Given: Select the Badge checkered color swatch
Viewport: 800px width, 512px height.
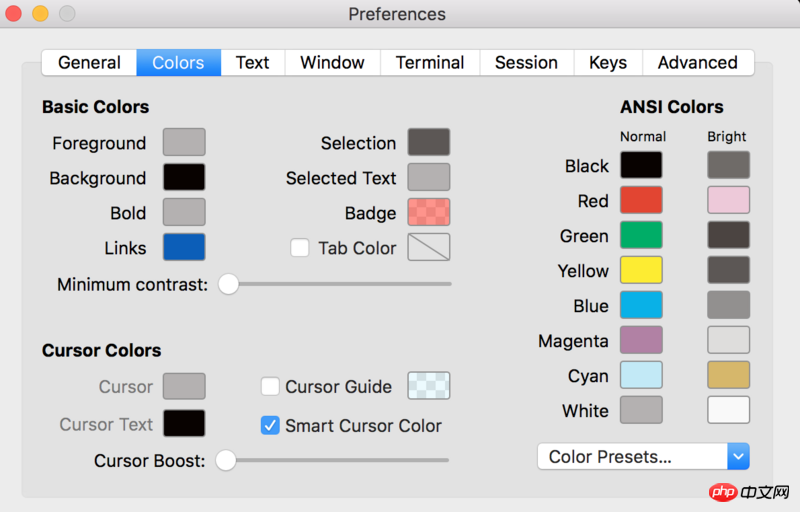Looking at the screenshot, I should [429, 212].
